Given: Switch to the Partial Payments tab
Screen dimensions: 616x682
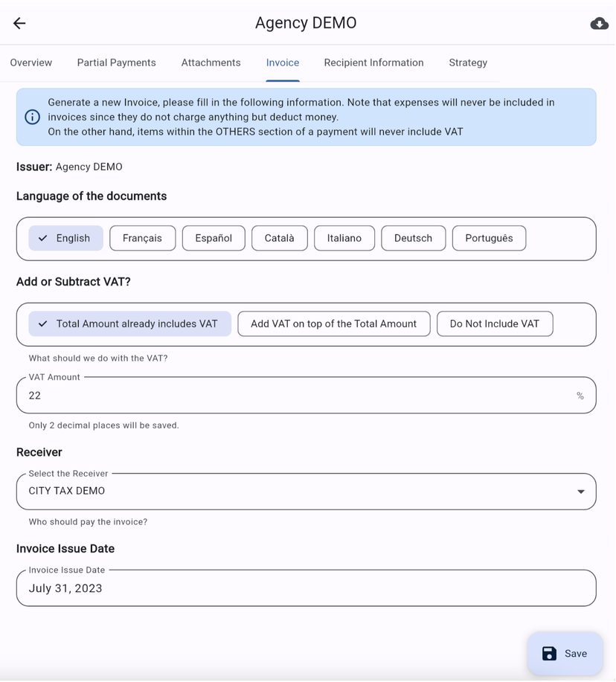Looking at the screenshot, I should (117, 62).
